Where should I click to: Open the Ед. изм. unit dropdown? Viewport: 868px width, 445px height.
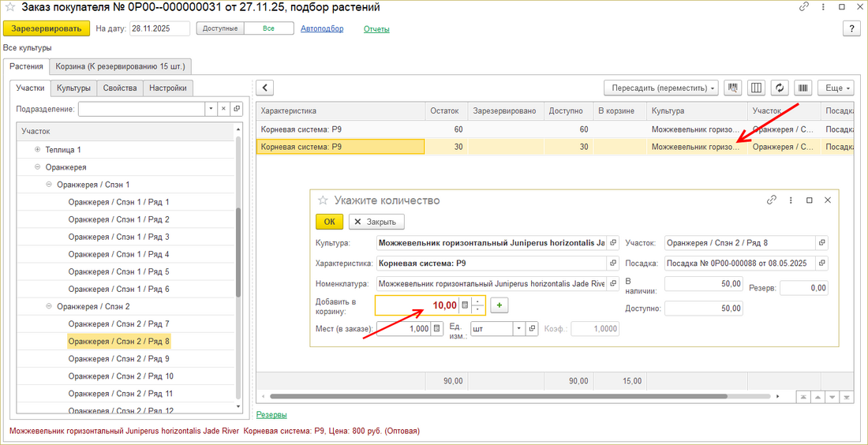pyautogui.click(x=518, y=328)
